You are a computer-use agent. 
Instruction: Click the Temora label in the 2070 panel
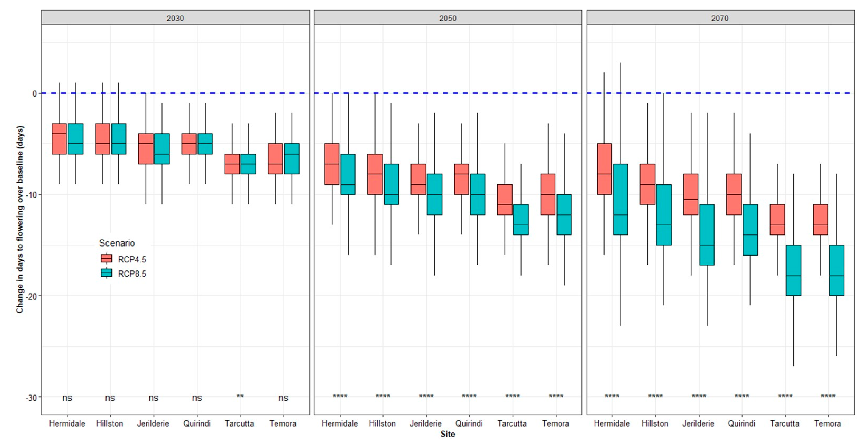pos(828,423)
